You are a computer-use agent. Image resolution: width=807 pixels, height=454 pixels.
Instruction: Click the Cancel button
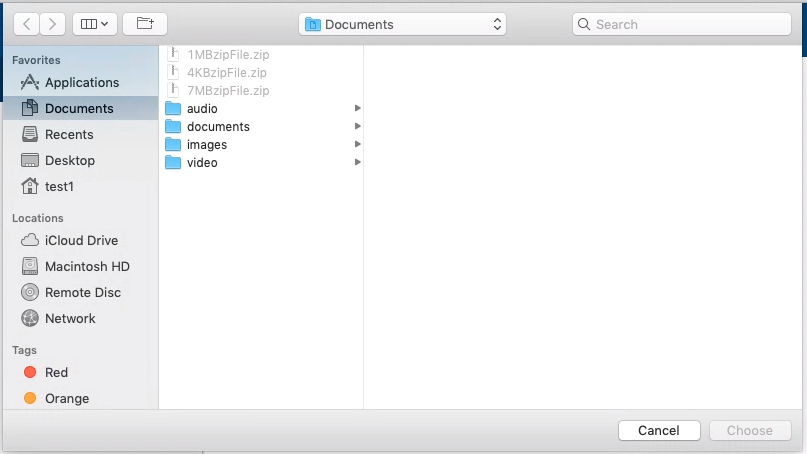tap(659, 430)
